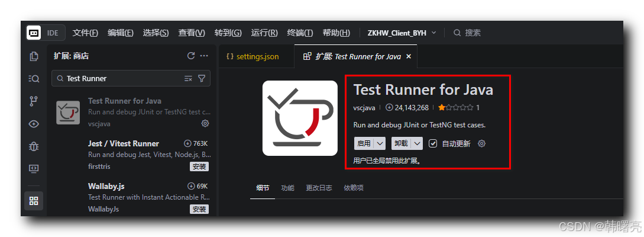Click the Uninstall extension button
The height and width of the screenshot is (237, 644).
tap(402, 143)
